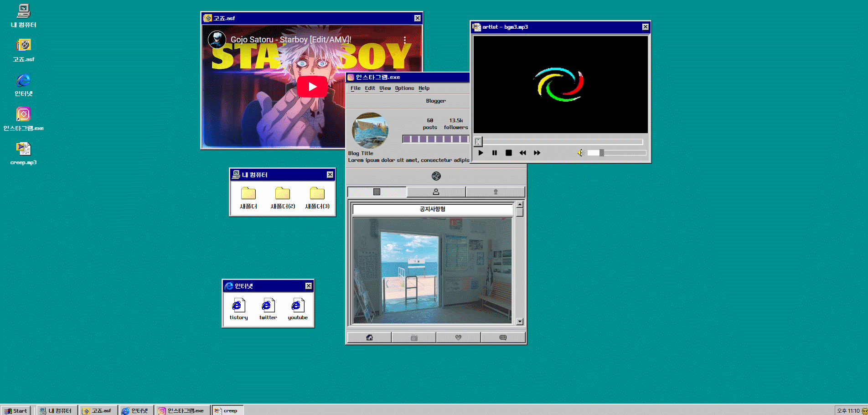The width and height of the screenshot is (868, 415).
Task: Click the clock showing 오후 11:10
Action: (x=848, y=410)
